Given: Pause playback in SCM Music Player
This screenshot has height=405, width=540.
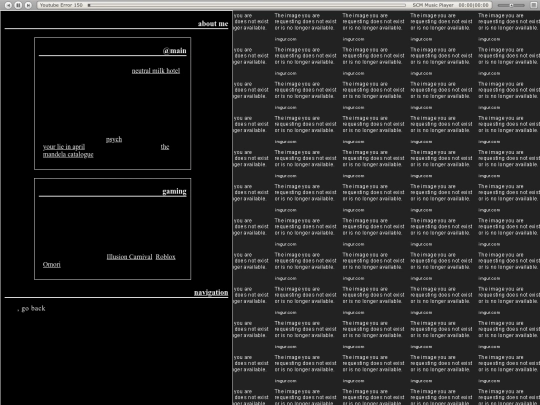Looking at the screenshot, I should pyautogui.click(x=19, y=5).
